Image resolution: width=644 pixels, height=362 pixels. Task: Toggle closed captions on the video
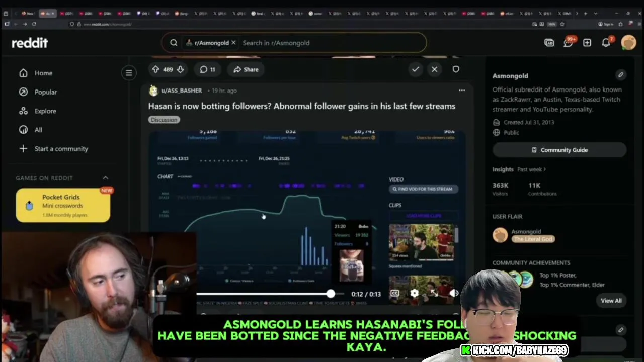pyautogui.click(x=395, y=293)
